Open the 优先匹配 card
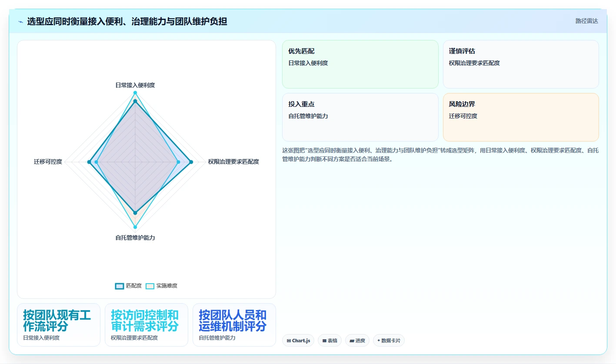The image size is (616, 364). [360, 64]
